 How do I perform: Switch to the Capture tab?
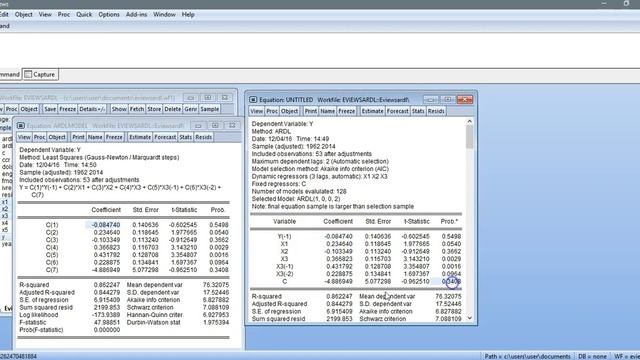click(40, 75)
